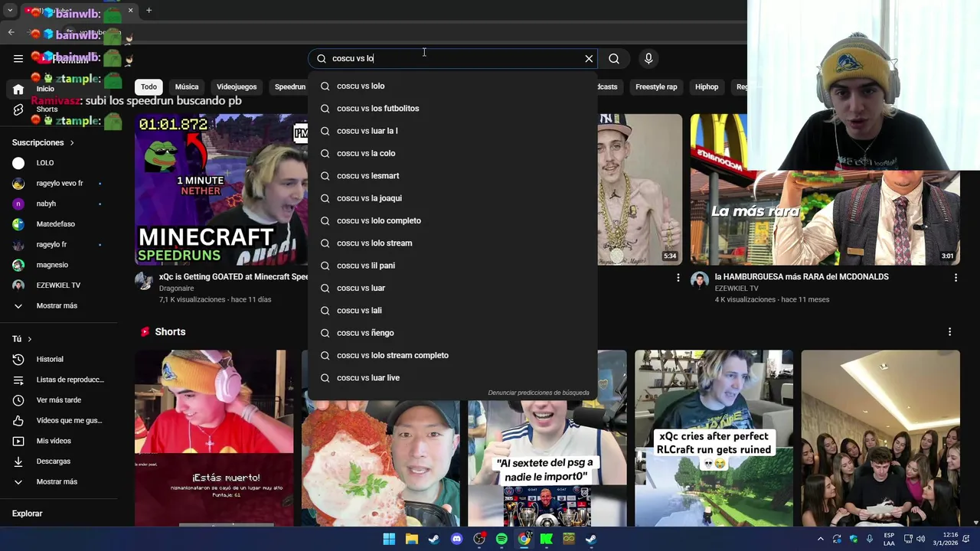Viewport: 980px width, 551px height.
Task: Open Spotify from the taskbar
Action: point(501,539)
